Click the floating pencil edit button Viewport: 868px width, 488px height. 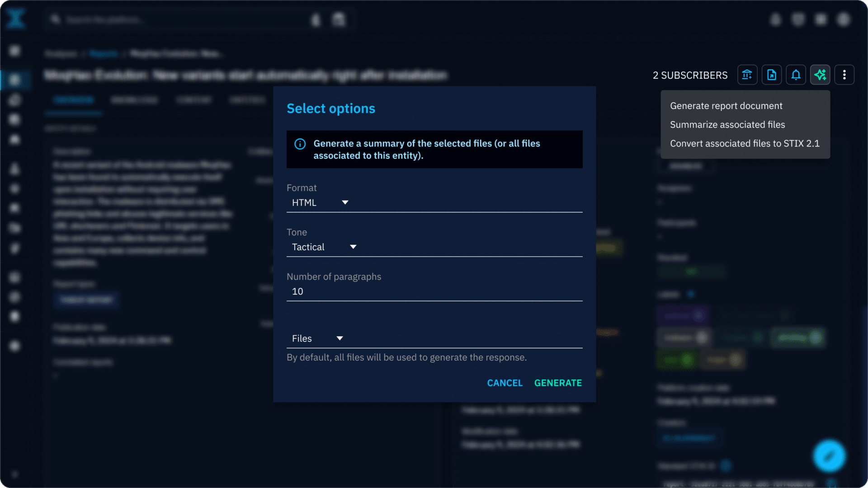point(829,456)
